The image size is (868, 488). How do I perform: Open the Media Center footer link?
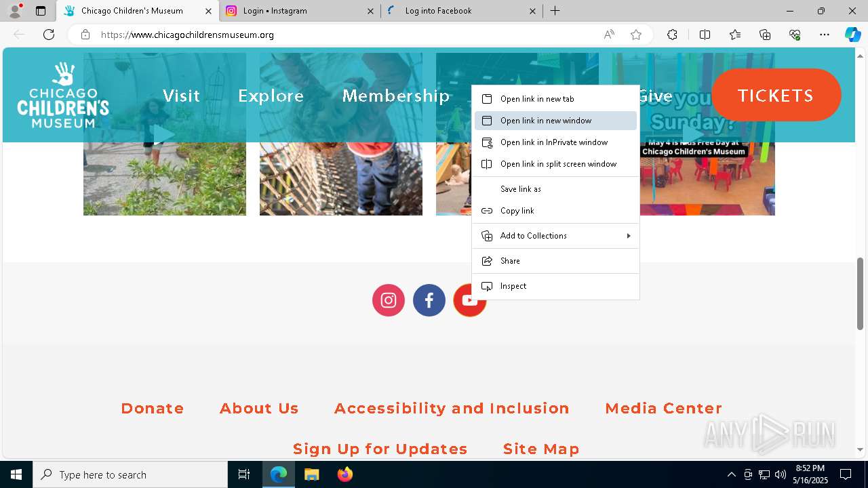coord(663,408)
